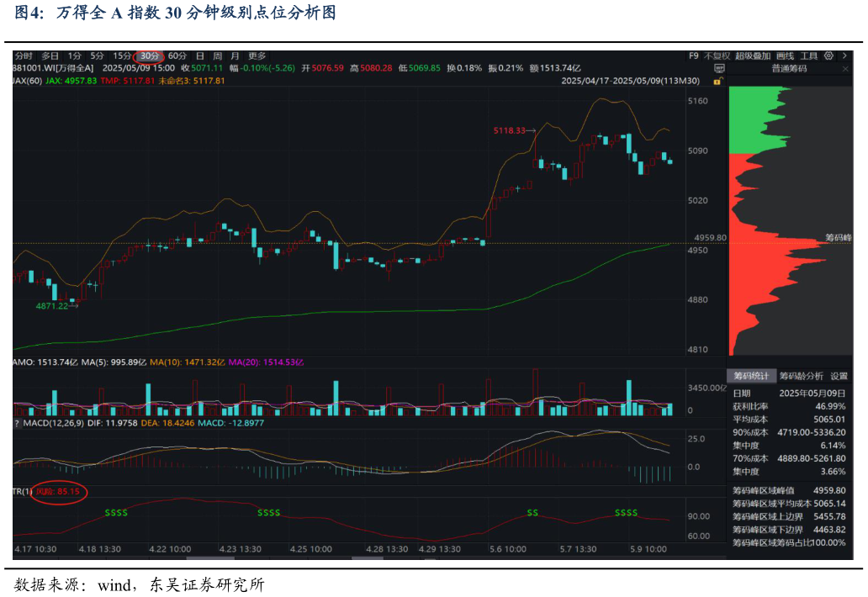Click the question mark next to MACD
The height and width of the screenshot is (597, 868).
[x=16, y=423]
